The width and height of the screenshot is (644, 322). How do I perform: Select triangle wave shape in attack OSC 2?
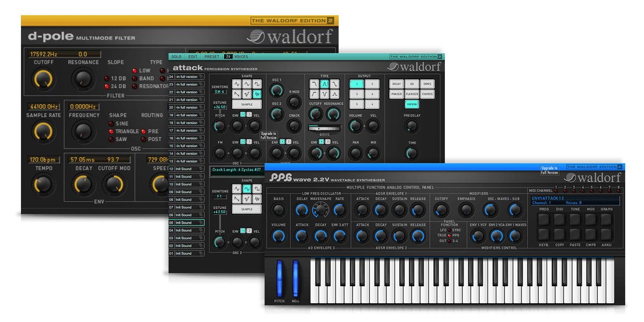237,189
